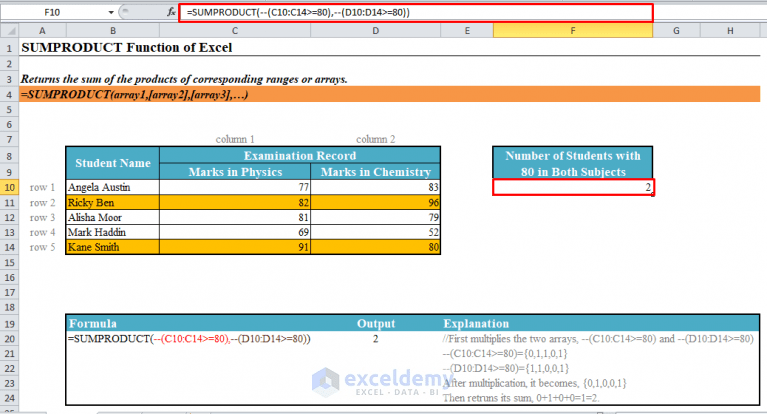Select the 'Mark Haddin' cell
The height and width of the screenshot is (414, 767).
(x=113, y=232)
